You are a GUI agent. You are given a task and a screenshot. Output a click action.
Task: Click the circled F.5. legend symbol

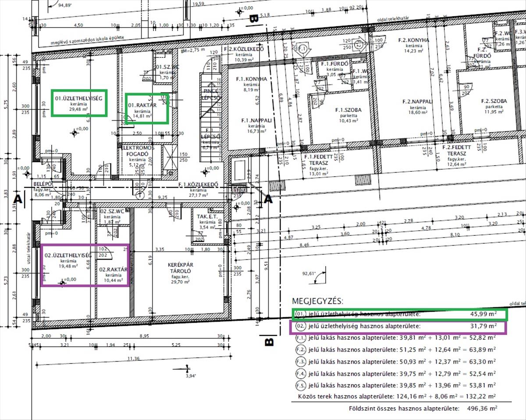coord(300,386)
